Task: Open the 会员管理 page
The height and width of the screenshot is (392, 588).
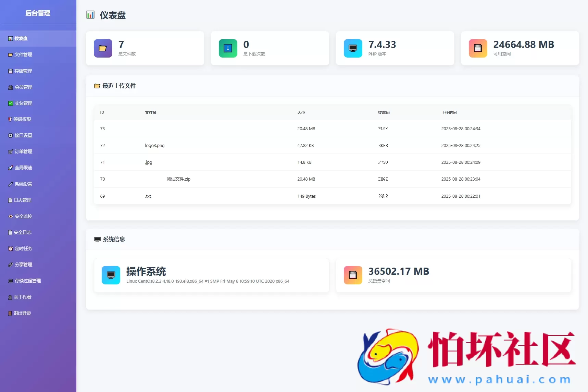Action: (23, 87)
